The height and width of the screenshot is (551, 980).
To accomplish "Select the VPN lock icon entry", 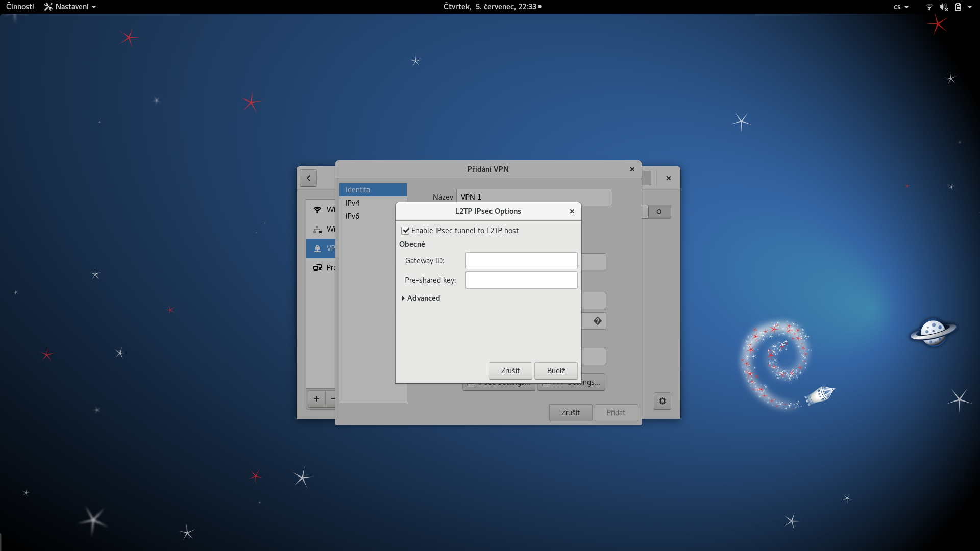I will coord(317,248).
